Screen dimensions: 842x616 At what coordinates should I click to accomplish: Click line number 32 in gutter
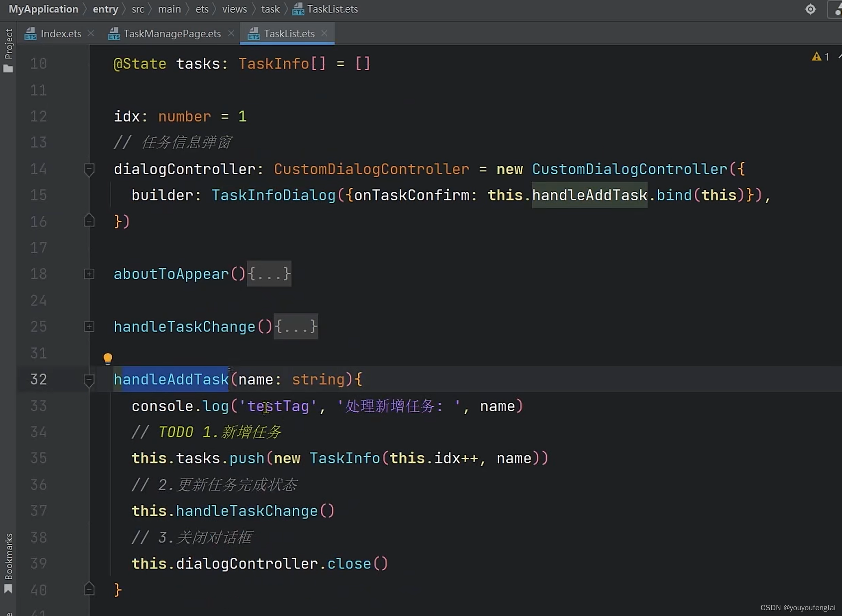click(x=39, y=379)
